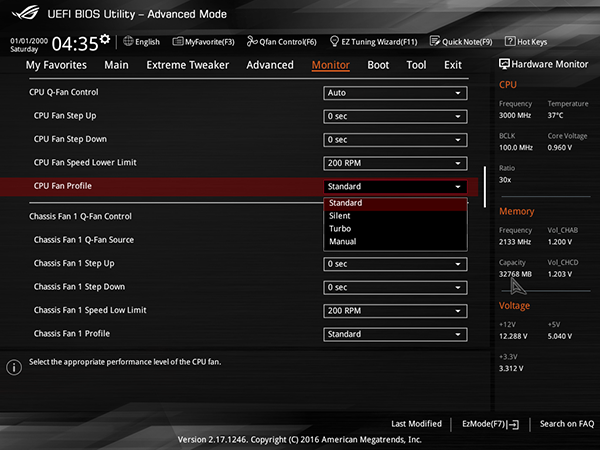The width and height of the screenshot is (600, 450).
Task: Click the globe icon beside English
Action: pos(128,41)
